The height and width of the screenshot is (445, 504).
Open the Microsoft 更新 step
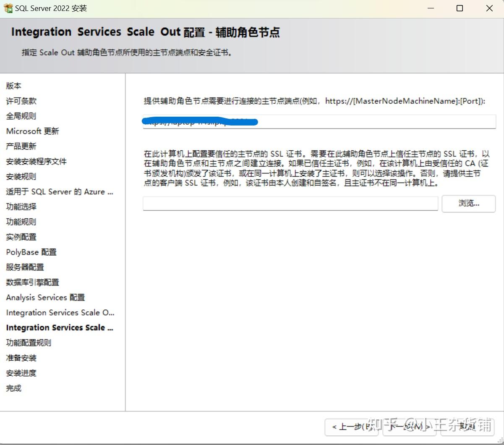[32, 131]
